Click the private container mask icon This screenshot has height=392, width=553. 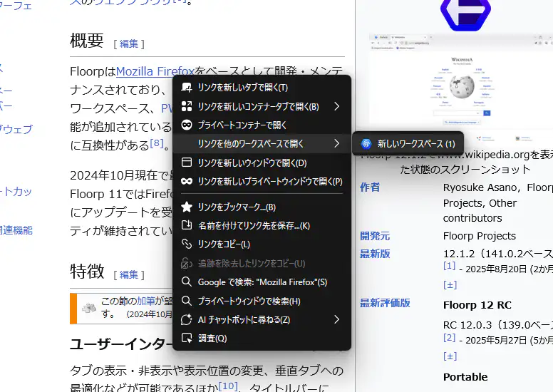[186, 125]
